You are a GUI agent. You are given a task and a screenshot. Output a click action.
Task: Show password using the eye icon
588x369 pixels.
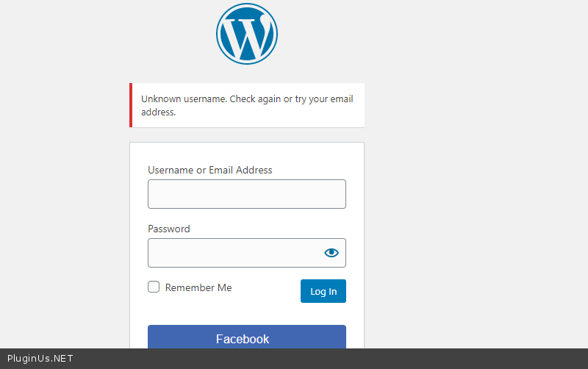pyautogui.click(x=331, y=253)
